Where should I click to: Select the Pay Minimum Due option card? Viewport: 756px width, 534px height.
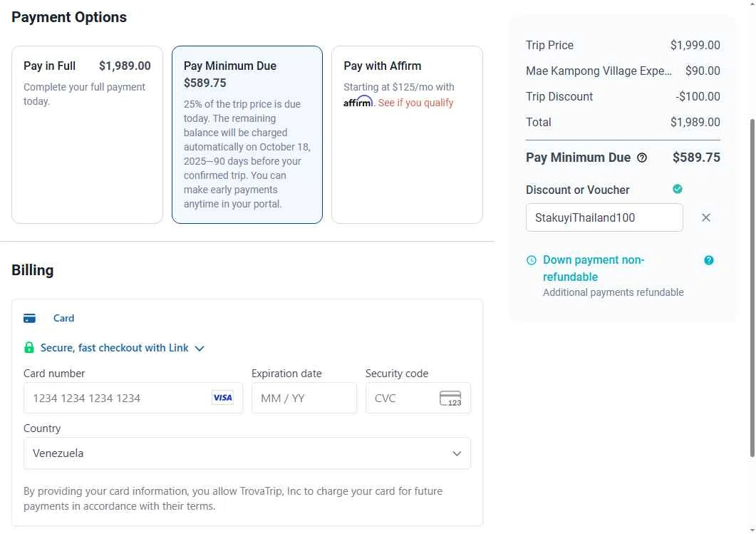coord(247,135)
